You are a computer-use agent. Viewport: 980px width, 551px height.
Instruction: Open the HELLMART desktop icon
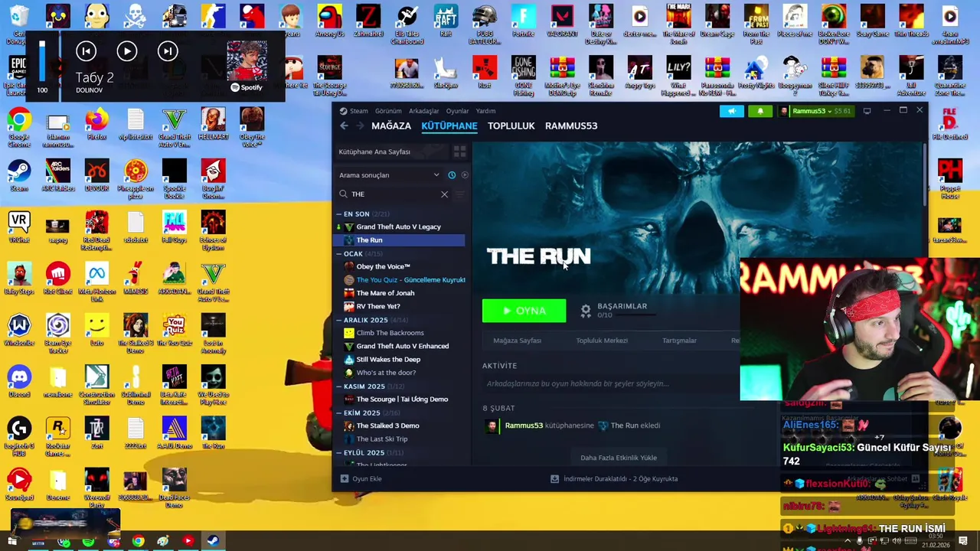pyautogui.click(x=213, y=125)
